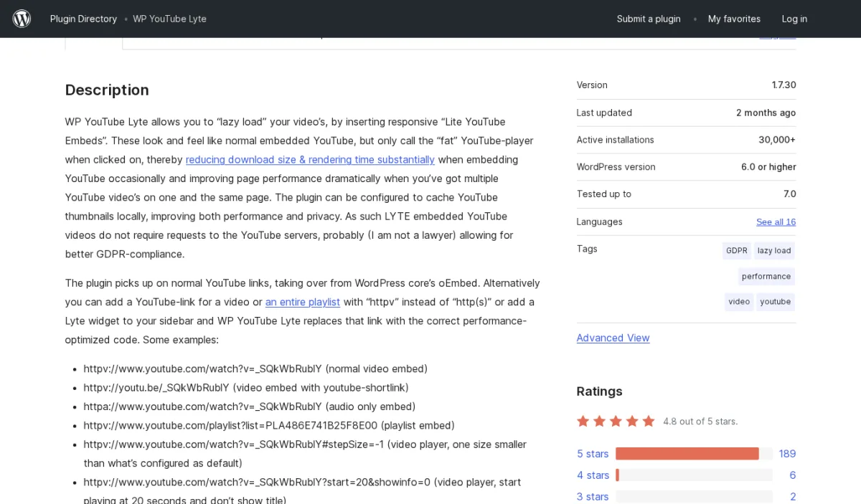Screen dimensions: 861x504
Task: Click the fifth rating star icon
Action: pyautogui.click(x=649, y=421)
